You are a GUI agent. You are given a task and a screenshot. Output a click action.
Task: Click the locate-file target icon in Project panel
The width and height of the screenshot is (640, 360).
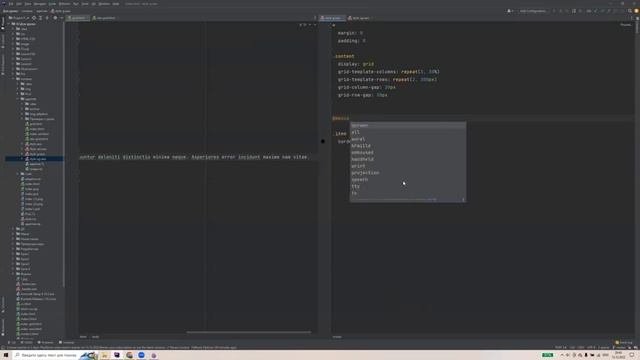34,18
